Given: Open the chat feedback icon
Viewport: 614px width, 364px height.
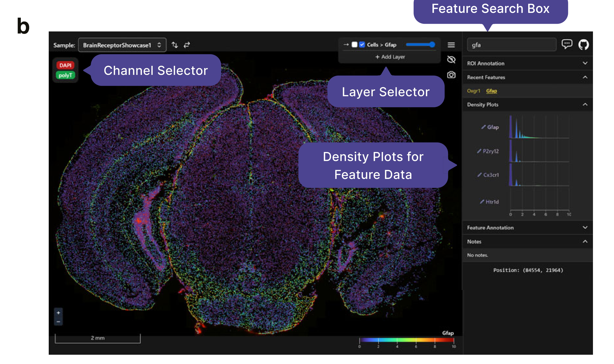Looking at the screenshot, I should pyautogui.click(x=566, y=44).
